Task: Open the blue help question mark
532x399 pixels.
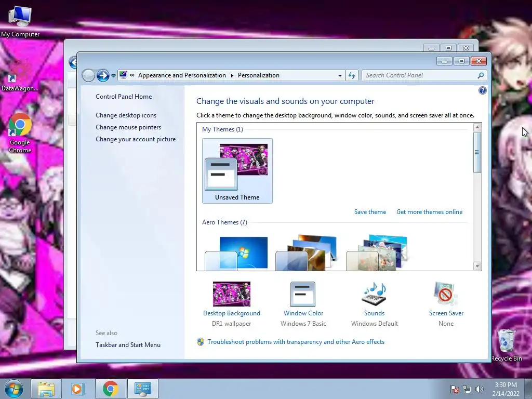Action: click(482, 90)
